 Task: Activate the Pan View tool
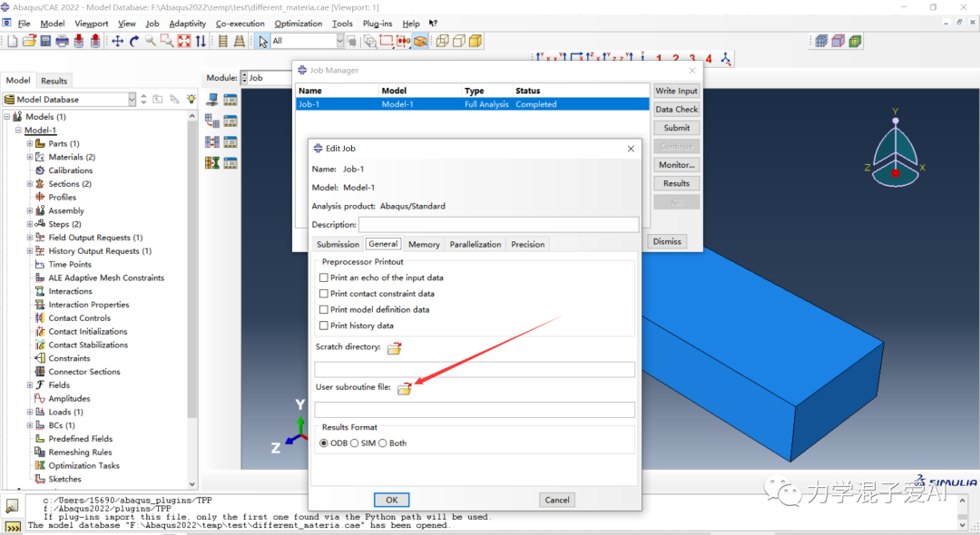click(x=119, y=40)
